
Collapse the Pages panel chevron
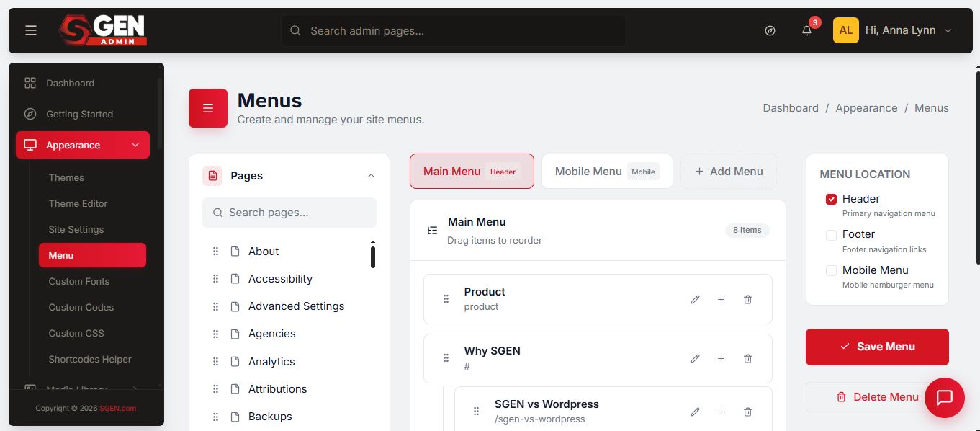[371, 176]
